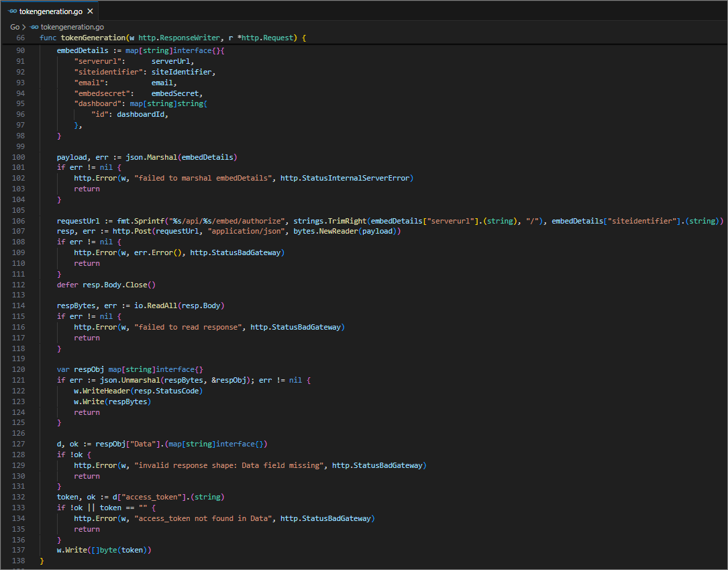Click line number 100 in the gutter
This screenshot has height=570, width=728.
19,157
